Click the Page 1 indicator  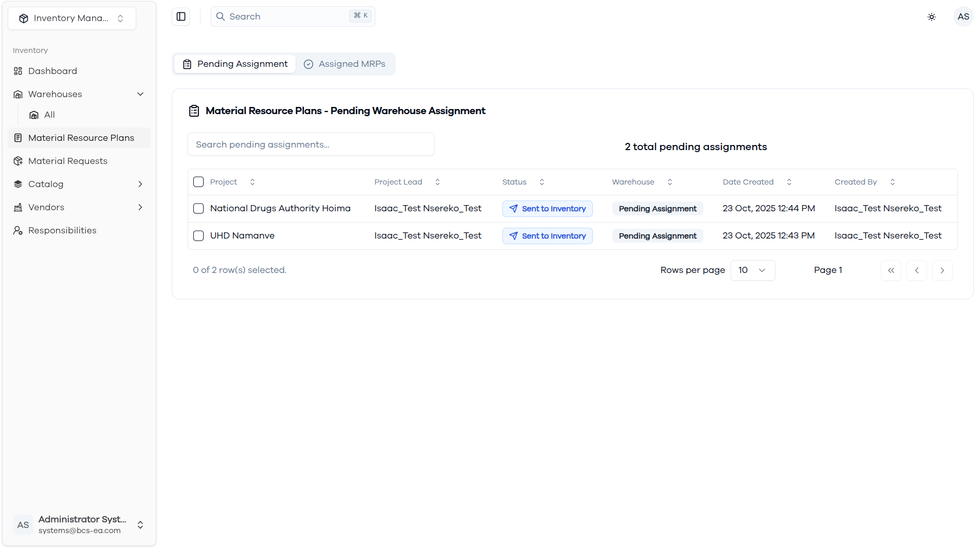(x=828, y=270)
